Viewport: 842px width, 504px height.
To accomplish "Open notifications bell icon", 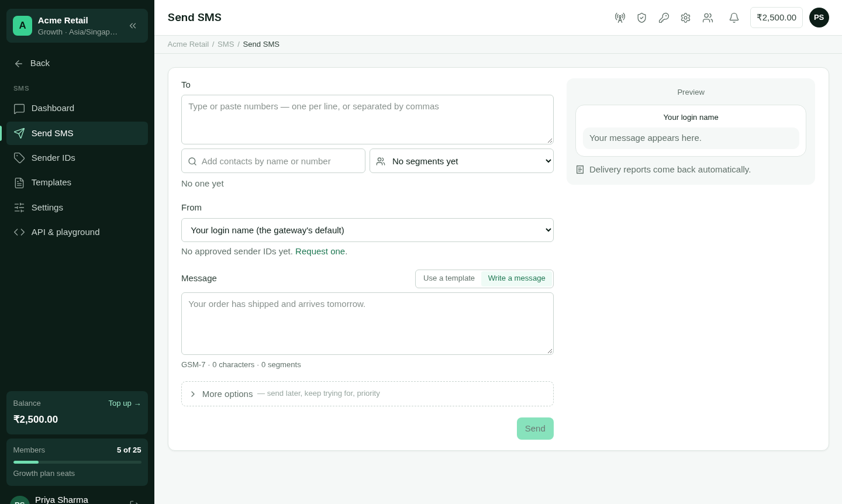I will [734, 18].
